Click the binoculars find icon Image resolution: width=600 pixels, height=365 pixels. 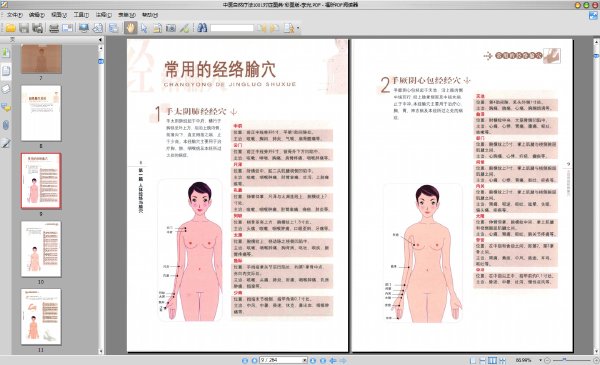tap(202, 28)
